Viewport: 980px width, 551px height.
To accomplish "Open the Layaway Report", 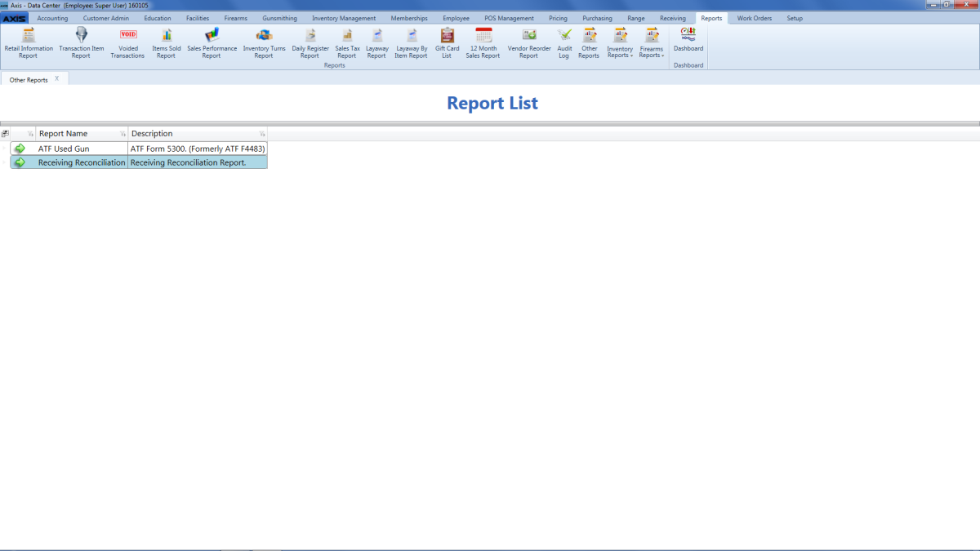I will click(x=376, y=42).
